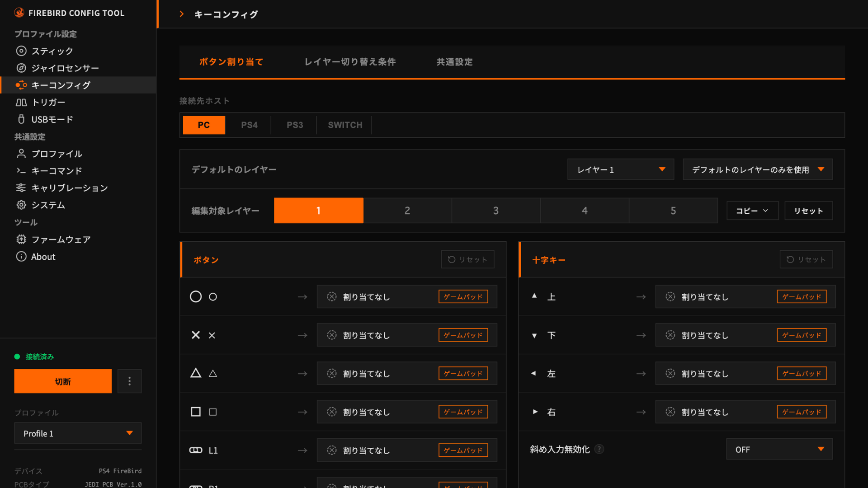
Task: Click the JEDI PCB Ver.1.0 value
Action: [x=113, y=484]
